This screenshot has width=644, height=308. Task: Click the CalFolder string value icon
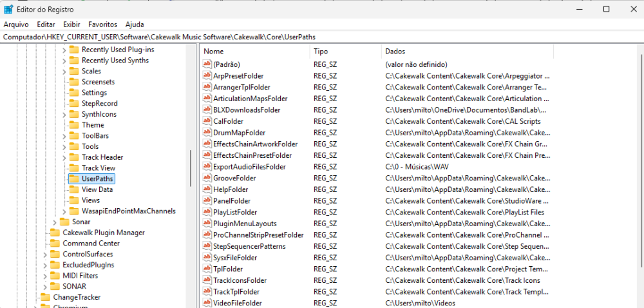click(207, 121)
